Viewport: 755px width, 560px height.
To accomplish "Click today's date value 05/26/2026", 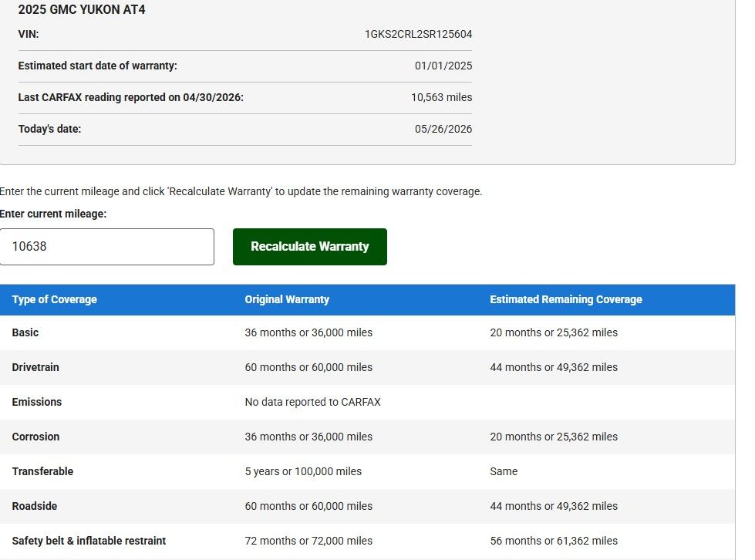I will click(443, 129).
